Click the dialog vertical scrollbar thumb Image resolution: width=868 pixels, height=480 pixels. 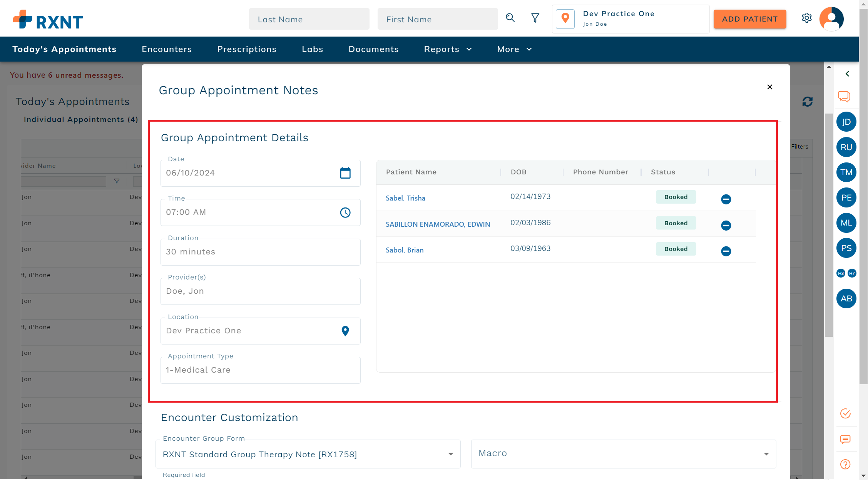pos(829,225)
